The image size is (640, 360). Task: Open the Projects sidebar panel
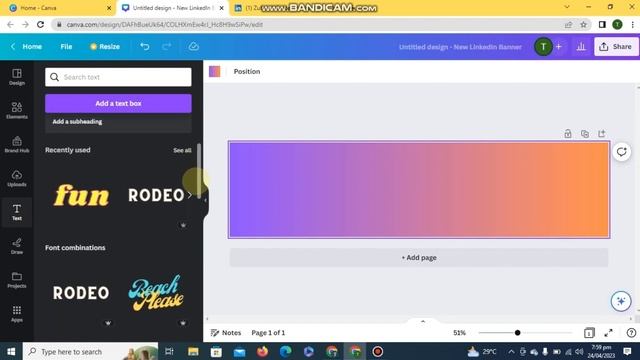coord(17,280)
